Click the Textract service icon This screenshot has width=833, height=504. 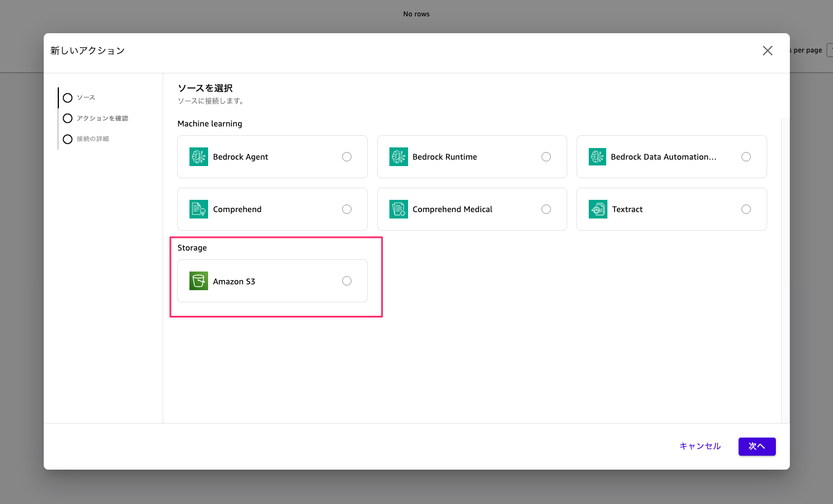(598, 209)
